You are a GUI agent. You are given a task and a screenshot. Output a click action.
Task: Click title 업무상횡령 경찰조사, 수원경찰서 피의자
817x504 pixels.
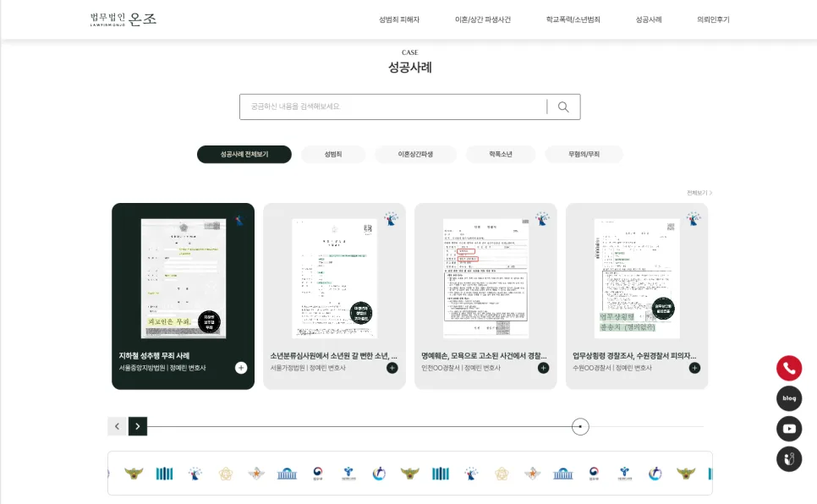634,356
